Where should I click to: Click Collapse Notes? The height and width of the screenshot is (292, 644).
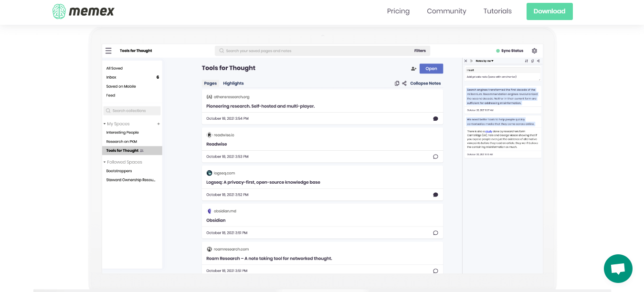click(425, 83)
